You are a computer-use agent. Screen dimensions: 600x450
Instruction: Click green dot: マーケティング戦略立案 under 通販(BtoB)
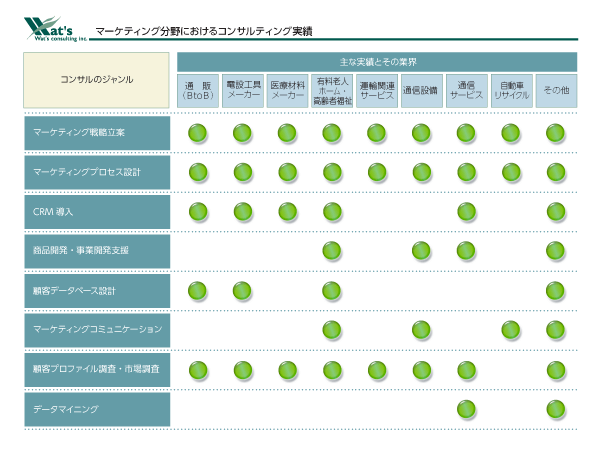click(197, 133)
